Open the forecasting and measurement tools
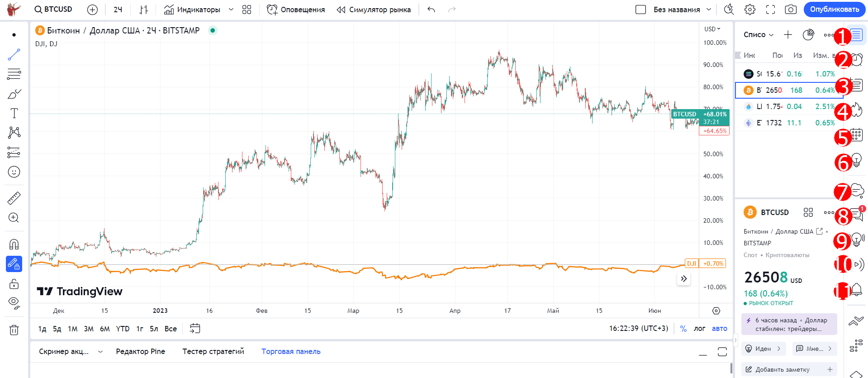Screen dimensions: 868x378 pyautogui.click(x=14, y=152)
